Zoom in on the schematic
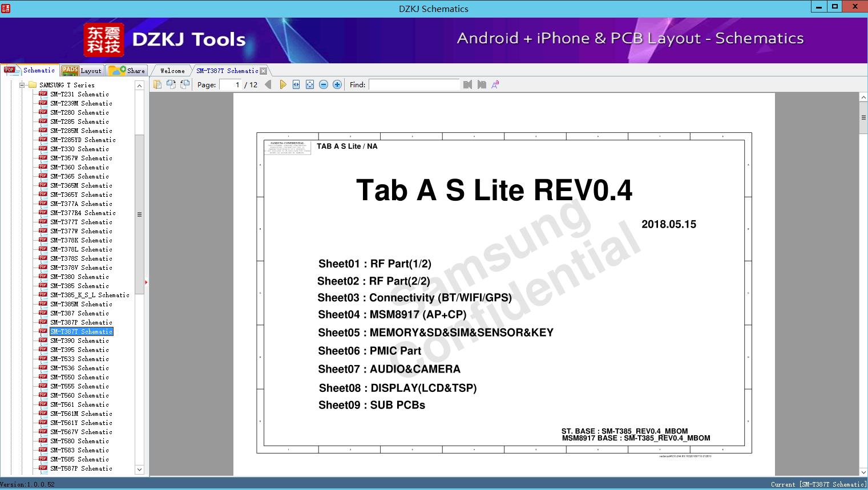The image size is (868, 490). (x=337, y=84)
